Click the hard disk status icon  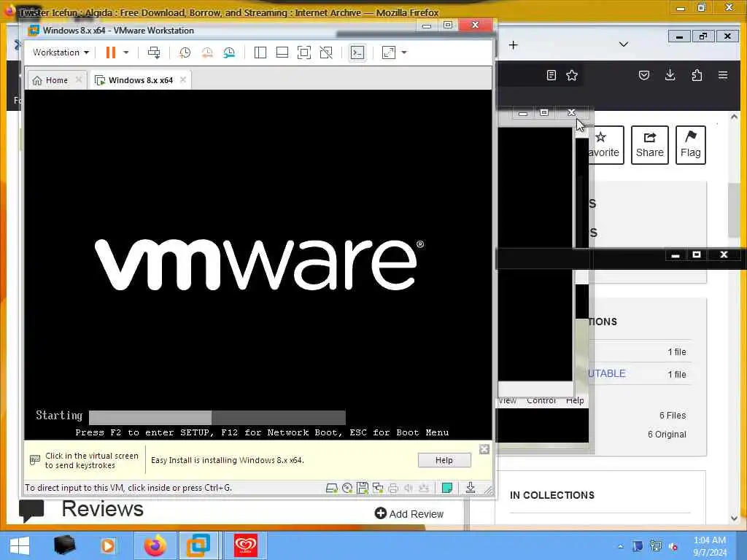coord(332,488)
